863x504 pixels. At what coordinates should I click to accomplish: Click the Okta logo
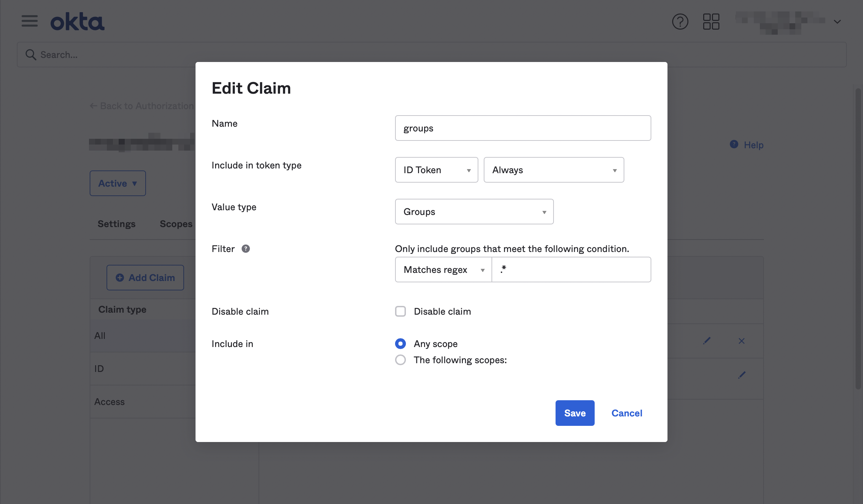click(x=78, y=22)
